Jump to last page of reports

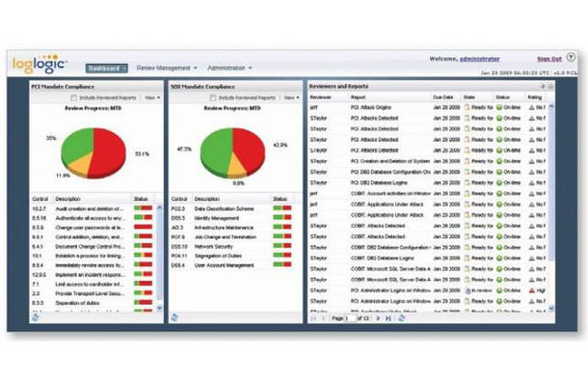click(388, 318)
